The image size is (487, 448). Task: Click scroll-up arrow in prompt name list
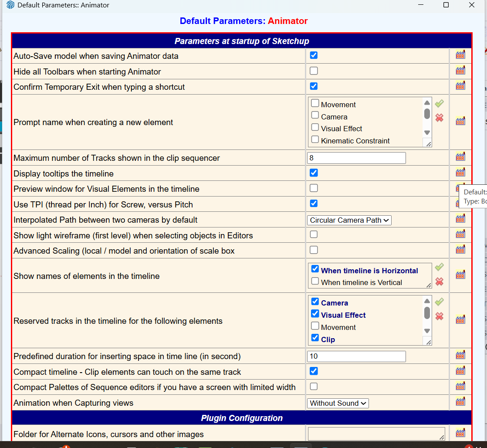[427, 103]
